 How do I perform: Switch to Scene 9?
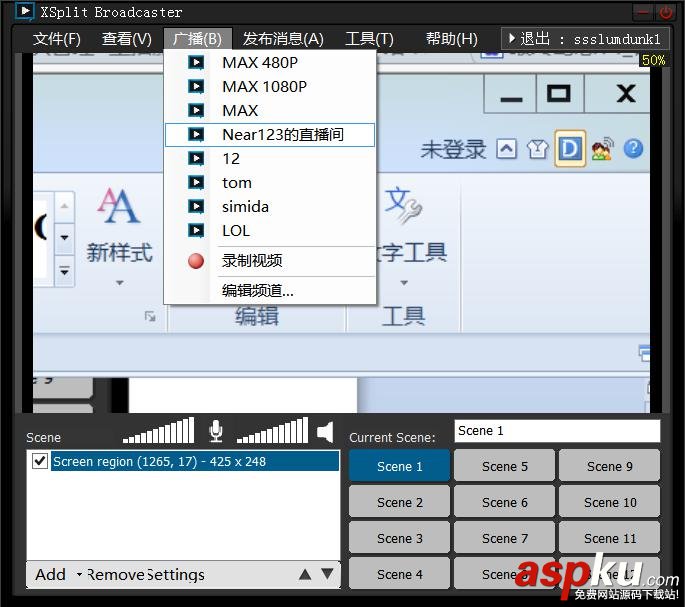click(610, 466)
